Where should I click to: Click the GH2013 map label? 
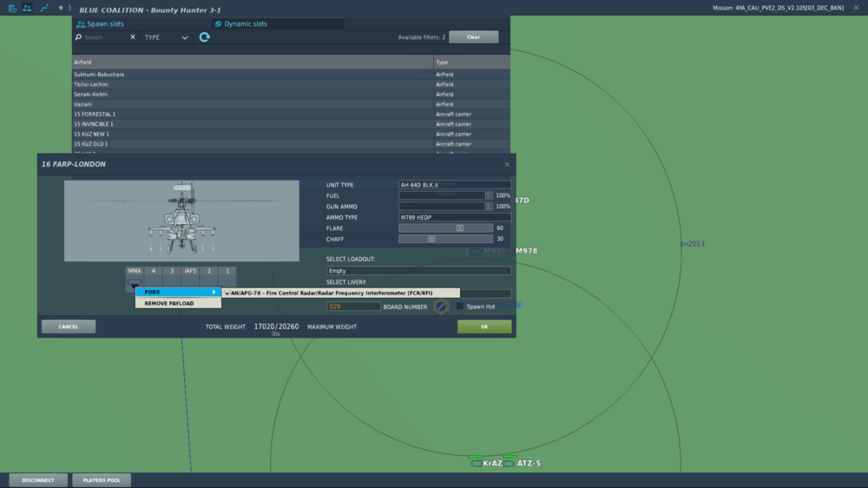tap(692, 244)
